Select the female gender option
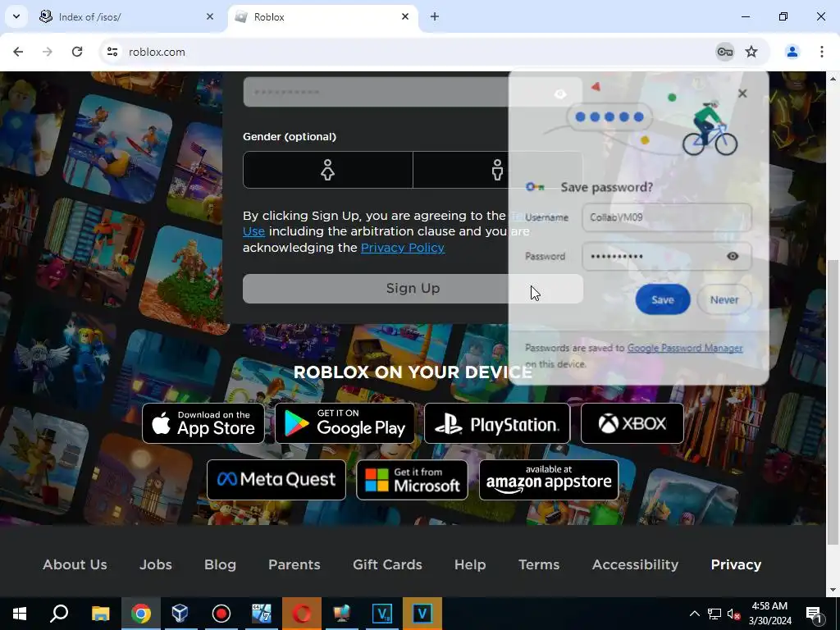 coord(328,170)
